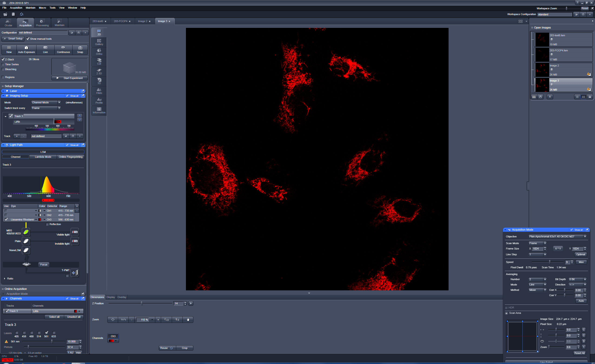The height and width of the screenshot is (364, 595).
Task: Disable the Z-Stack checkbox
Action: click(3, 59)
